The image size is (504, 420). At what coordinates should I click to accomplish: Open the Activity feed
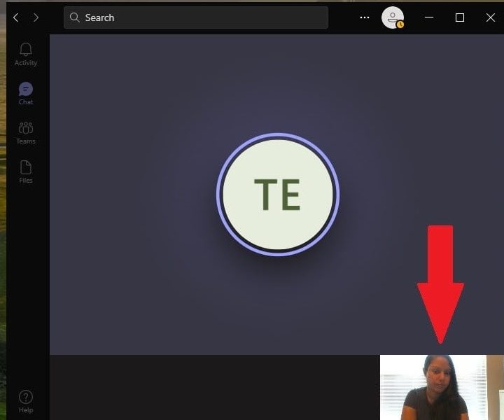[26, 55]
